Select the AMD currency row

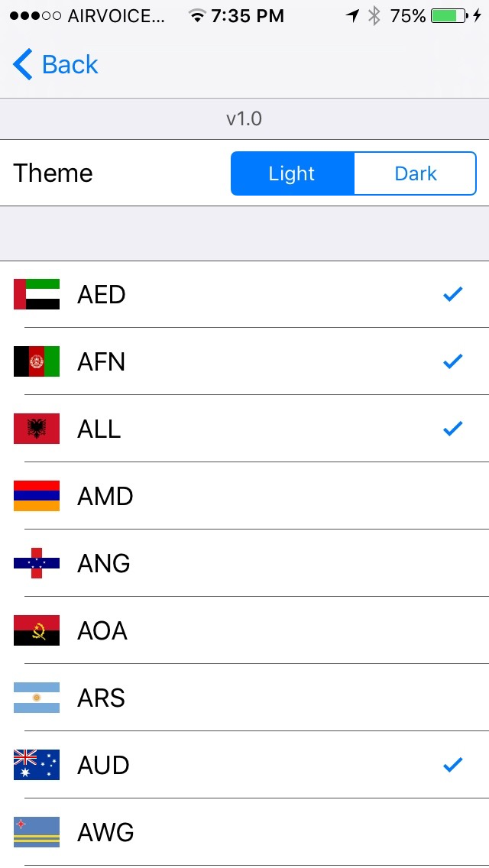tap(244, 496)
